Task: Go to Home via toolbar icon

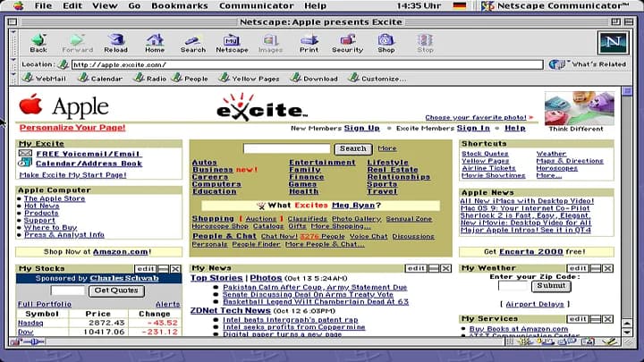Action: pyautogui.click(x=155, y=43)
